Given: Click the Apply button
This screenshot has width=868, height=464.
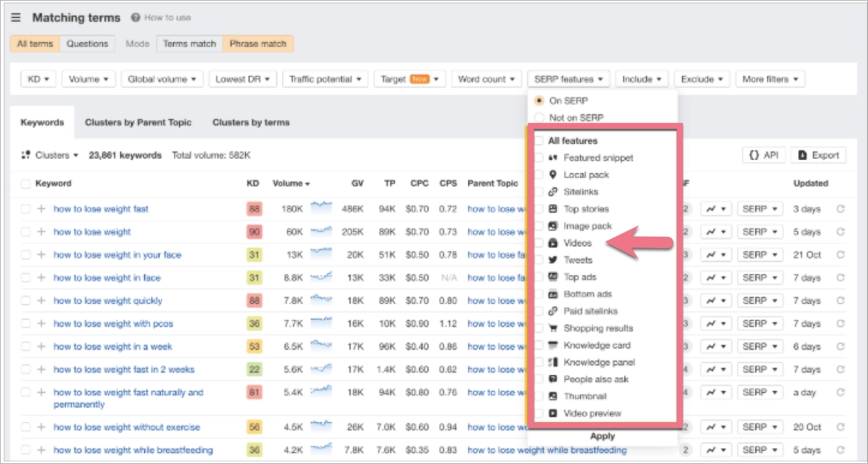Looking at the screenshot, I should [x=603, y=436].
